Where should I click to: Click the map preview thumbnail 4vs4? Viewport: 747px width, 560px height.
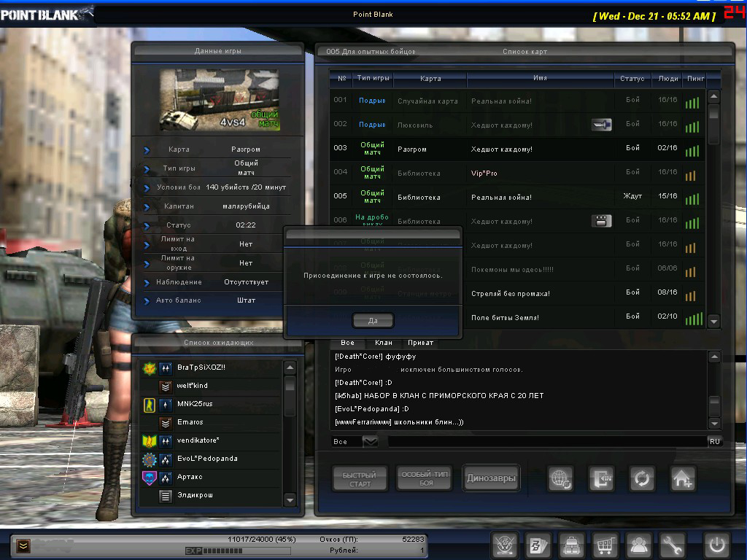point(220,100)
